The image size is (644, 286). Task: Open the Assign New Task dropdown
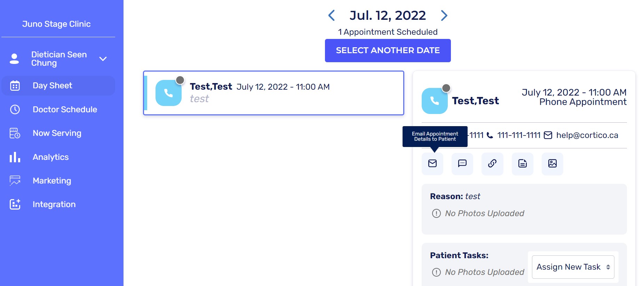click(573, 267)
